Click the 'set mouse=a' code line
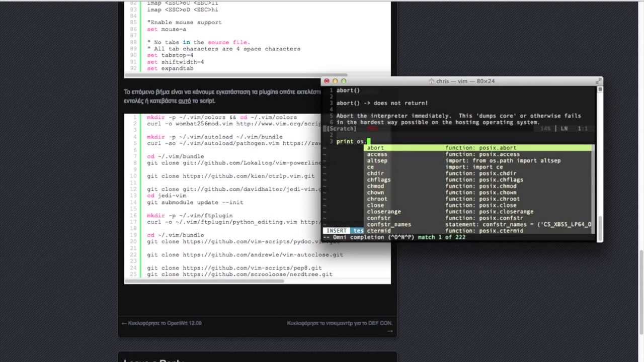This screenshot has height=362, width=644. (167, 30)
